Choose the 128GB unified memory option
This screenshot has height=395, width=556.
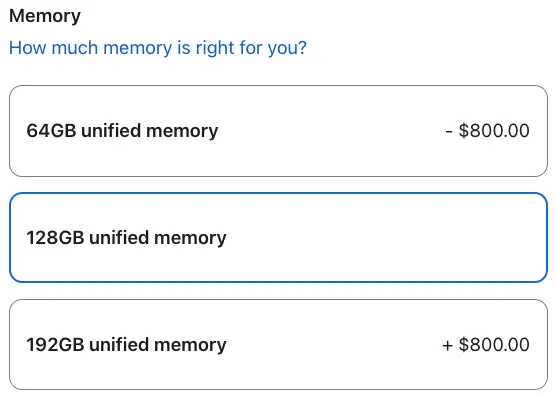(278, 238)
